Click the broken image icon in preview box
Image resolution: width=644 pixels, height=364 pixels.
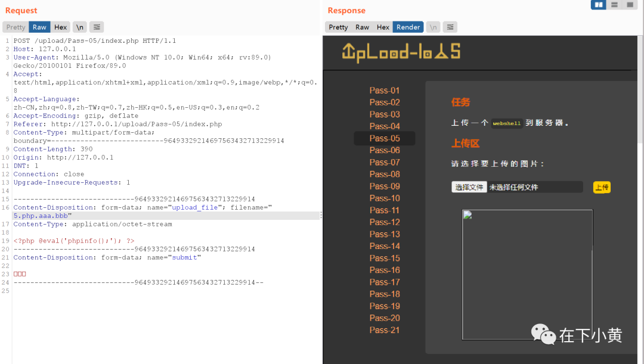click(x=467, y=215)
